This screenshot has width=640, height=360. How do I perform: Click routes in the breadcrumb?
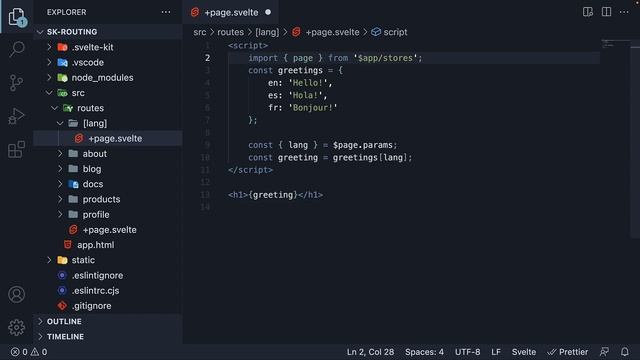click(x=230, y=32)
